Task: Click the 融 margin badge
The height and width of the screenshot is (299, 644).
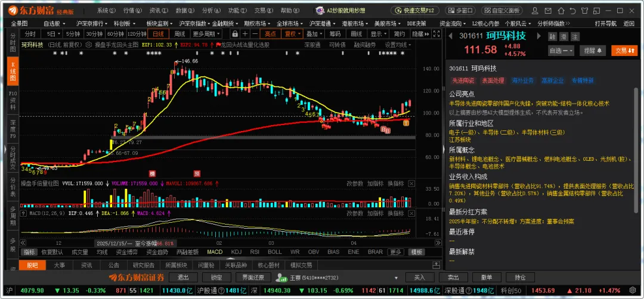Action: point(553,37)
